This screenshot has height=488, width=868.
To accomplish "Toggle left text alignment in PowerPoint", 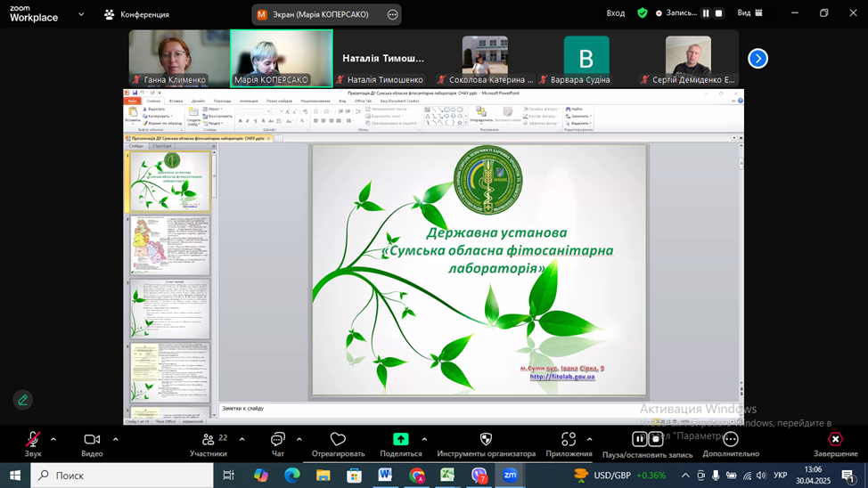I will (x=316, y=120).
